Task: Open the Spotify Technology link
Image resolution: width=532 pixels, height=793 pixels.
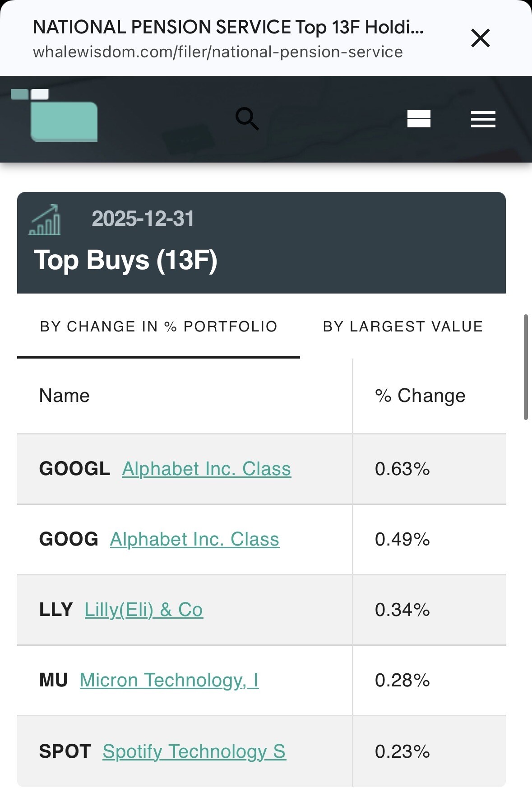Action: point(194,751)
